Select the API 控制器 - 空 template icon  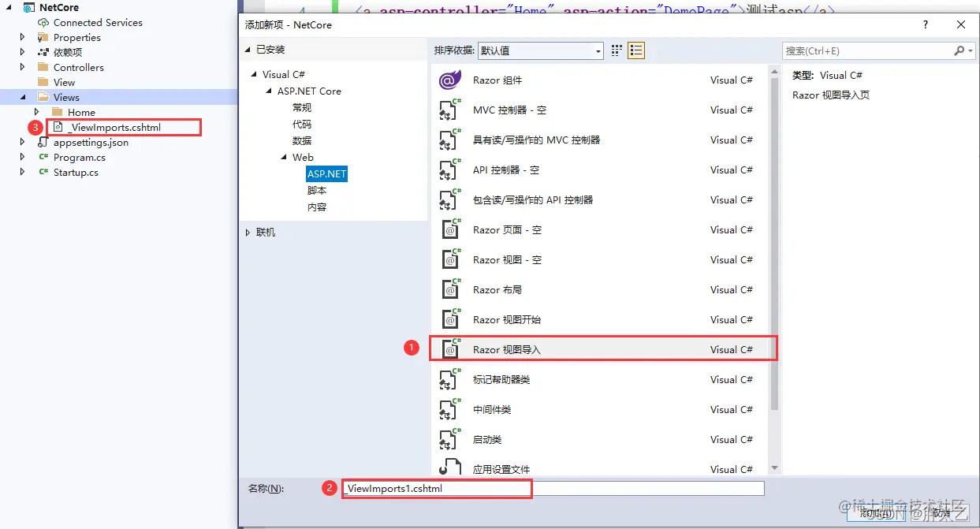coord(450,170)
